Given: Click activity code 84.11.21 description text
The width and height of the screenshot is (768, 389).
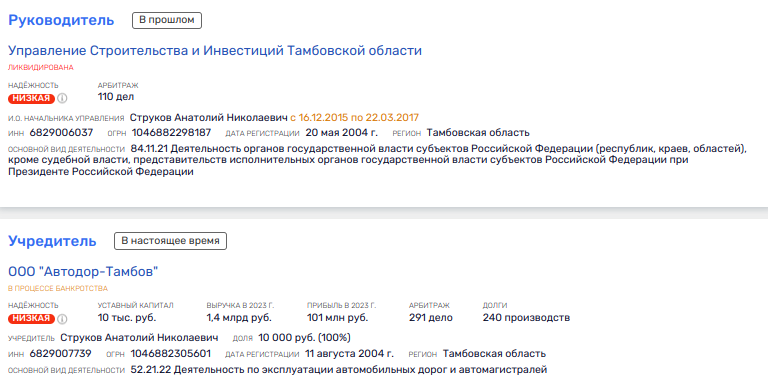Looking at the screenshot, I should pos(377,160).
